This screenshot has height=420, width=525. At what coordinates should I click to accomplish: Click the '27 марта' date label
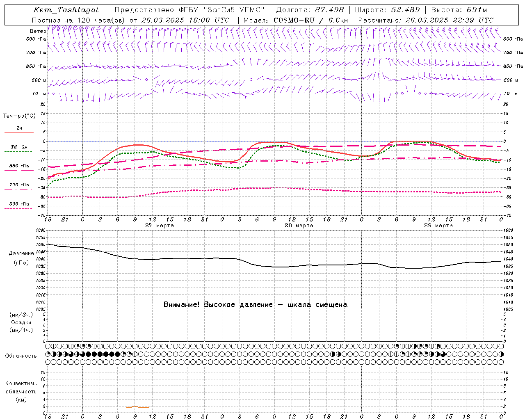pos(160,226)
